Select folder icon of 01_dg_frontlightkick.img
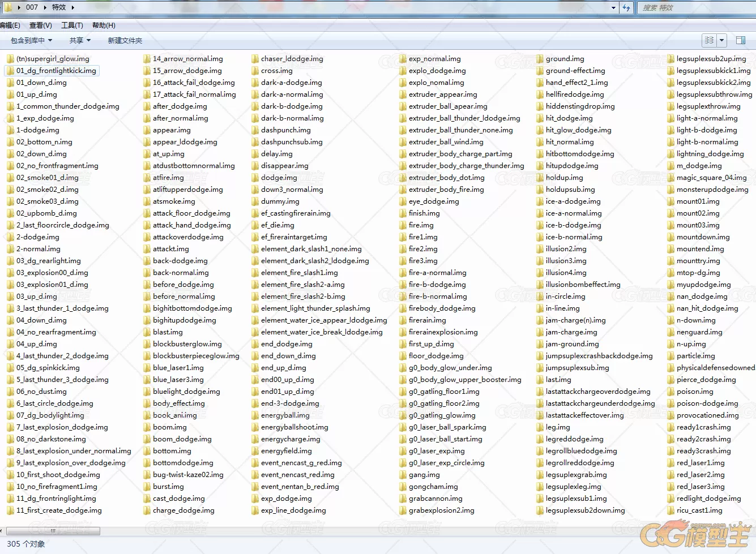 (x=10, y=71)
